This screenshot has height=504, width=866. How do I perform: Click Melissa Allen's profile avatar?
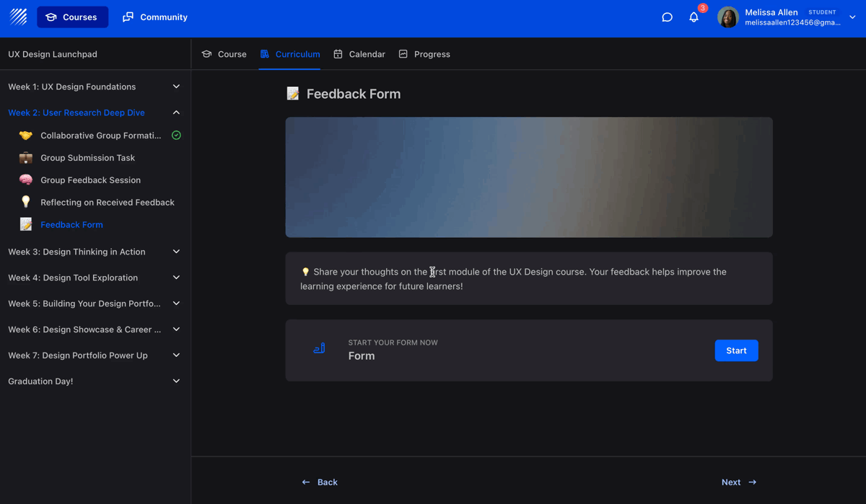click(x=728, y=17)
